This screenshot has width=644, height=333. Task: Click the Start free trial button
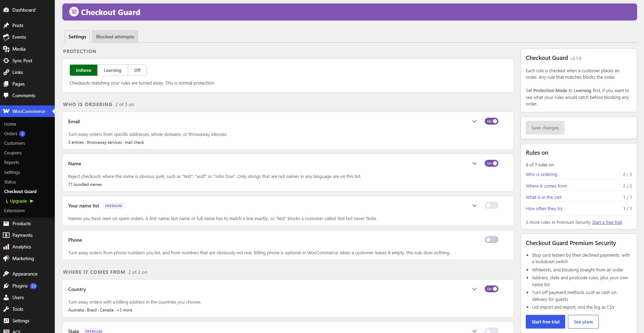545,322
